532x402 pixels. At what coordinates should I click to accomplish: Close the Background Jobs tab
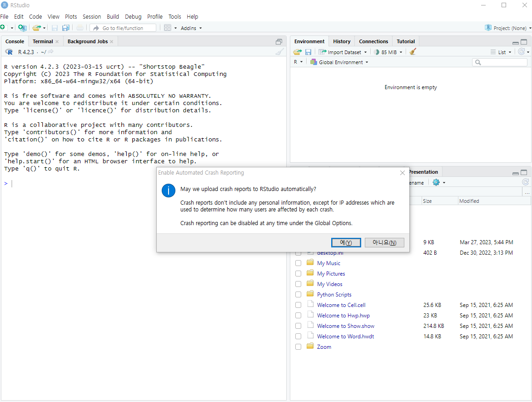pyautogui.click(x=112, y=42)
